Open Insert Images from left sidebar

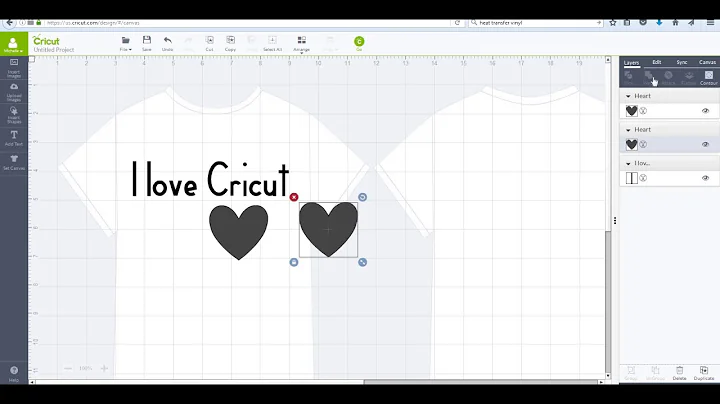click(14, 67)
